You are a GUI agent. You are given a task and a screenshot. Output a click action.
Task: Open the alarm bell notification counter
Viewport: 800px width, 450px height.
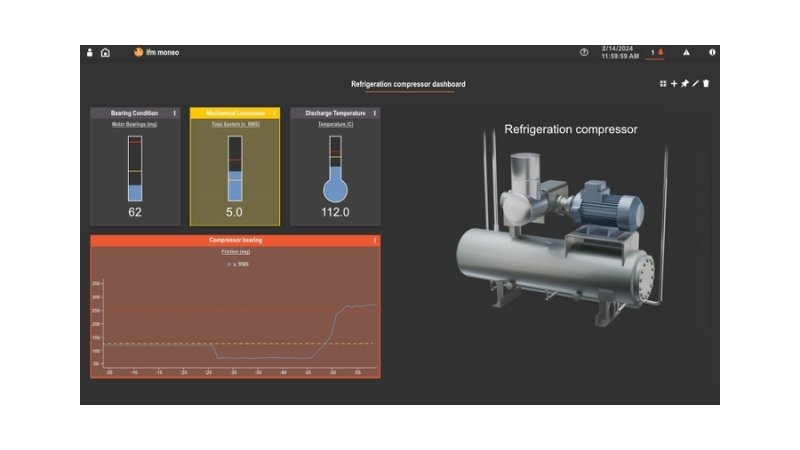click(655, 52)
